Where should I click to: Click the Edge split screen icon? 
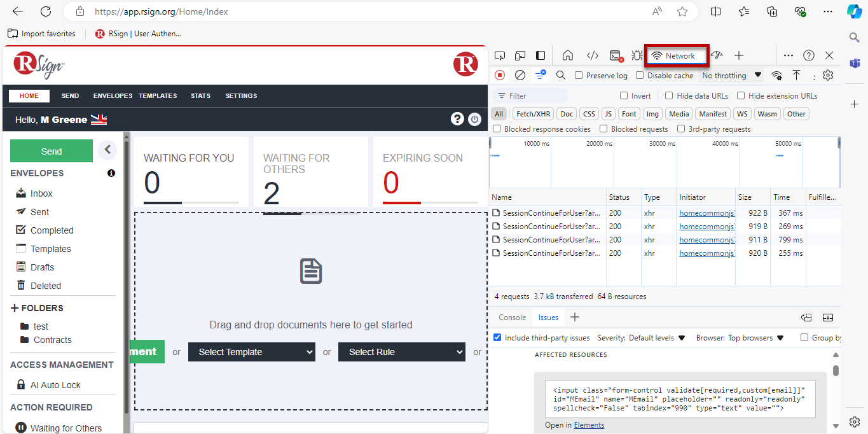coord(715,11)
